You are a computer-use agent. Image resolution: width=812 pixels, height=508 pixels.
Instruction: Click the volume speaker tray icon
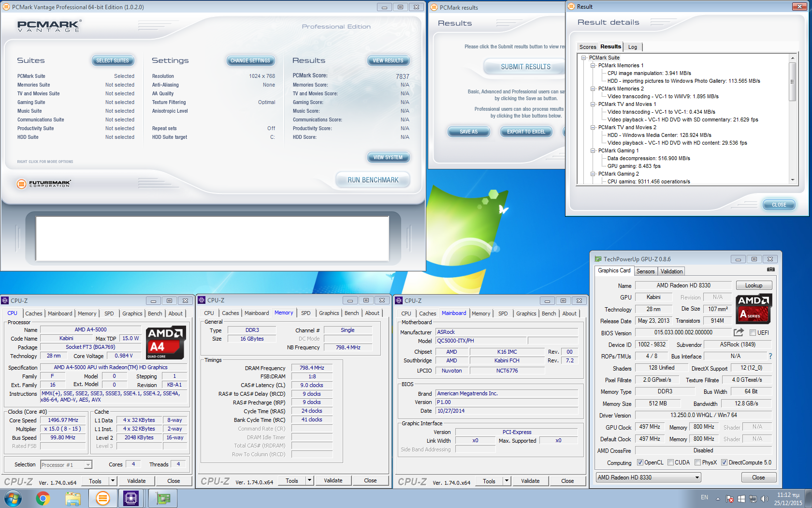click(x=764, y=499)
